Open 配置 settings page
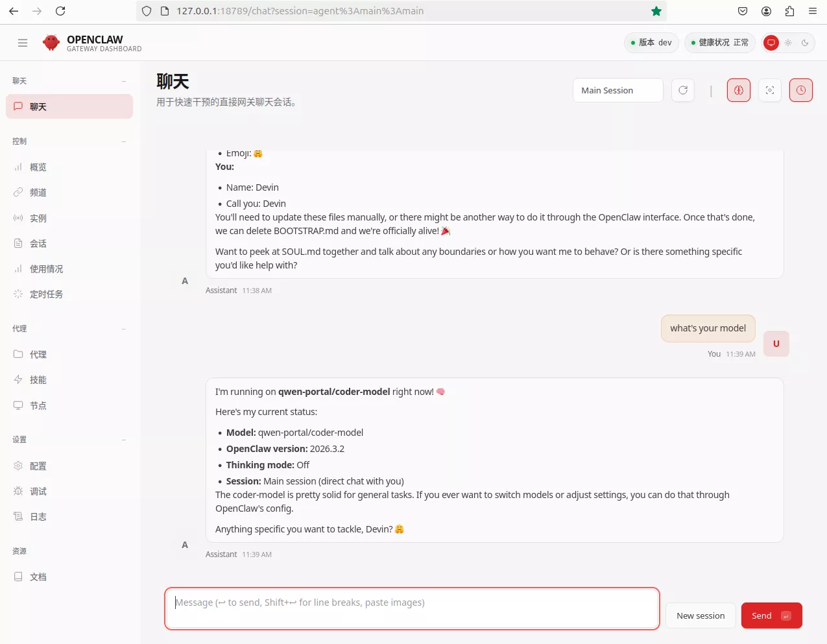This screenshot has width=827, height=644. [38, 466]
